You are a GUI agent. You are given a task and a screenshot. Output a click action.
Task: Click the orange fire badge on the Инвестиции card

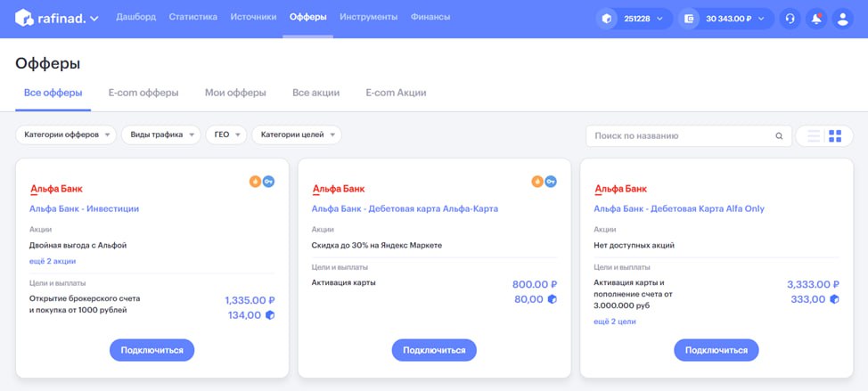coord(255,182)
